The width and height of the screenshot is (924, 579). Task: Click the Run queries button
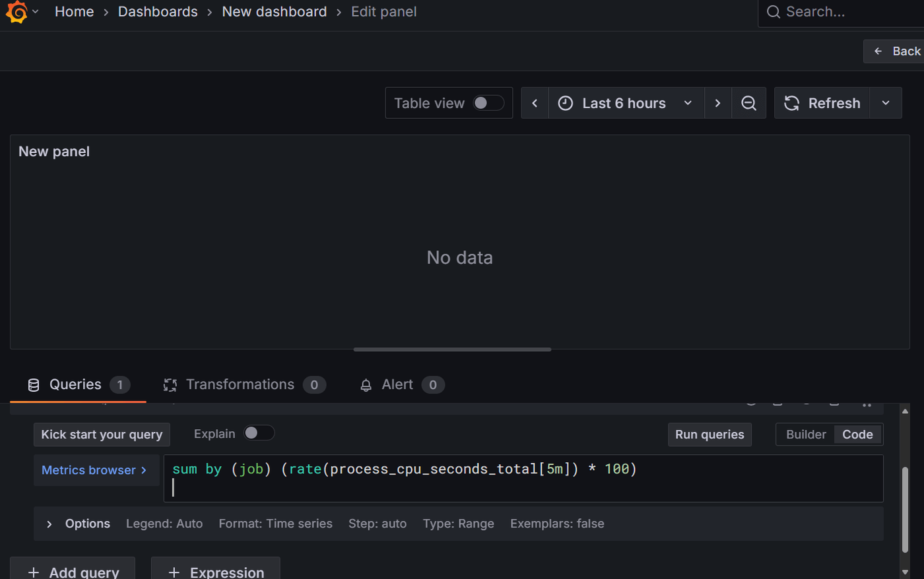point(709,434)
